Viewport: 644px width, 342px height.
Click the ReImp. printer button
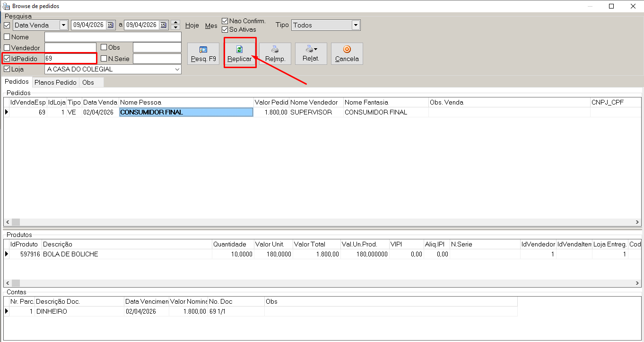[x=275, y=53]
